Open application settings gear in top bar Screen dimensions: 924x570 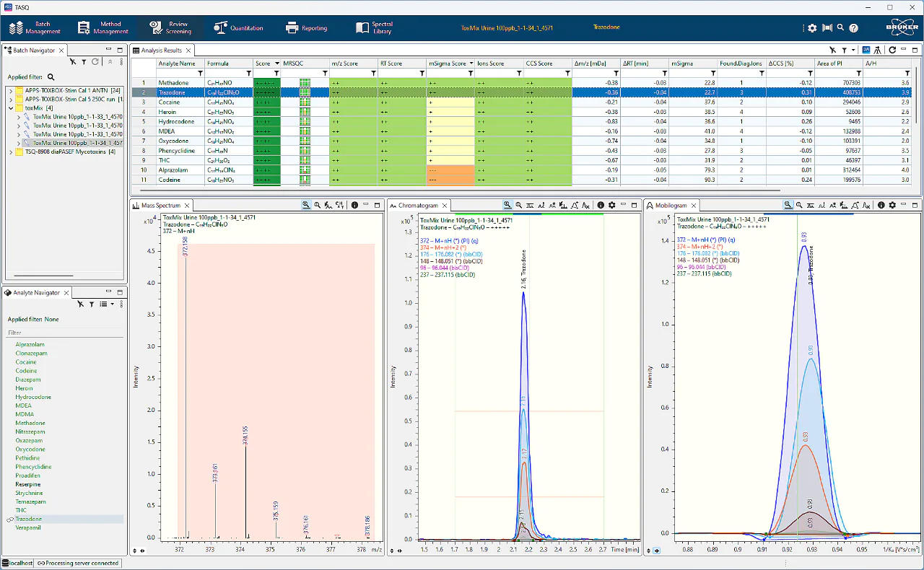pyautogui.click(x=812, y=28)
